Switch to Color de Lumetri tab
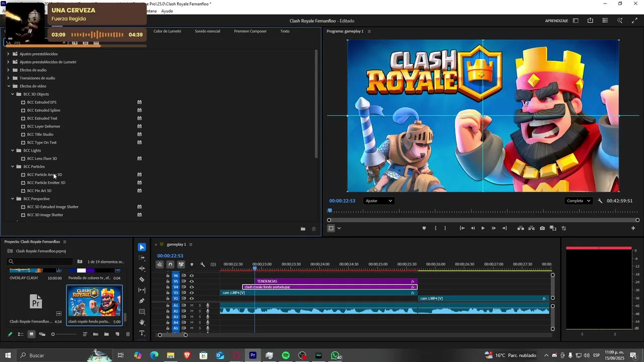The image size is (644, 362). (167, 31)
